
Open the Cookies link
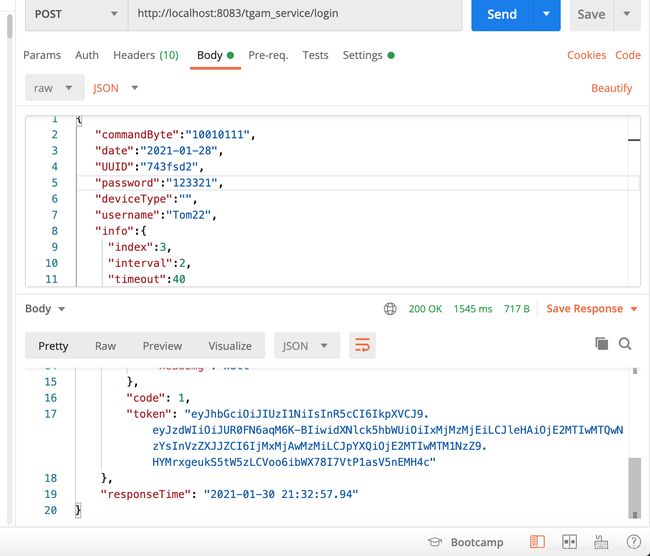(x=586, y=55)
